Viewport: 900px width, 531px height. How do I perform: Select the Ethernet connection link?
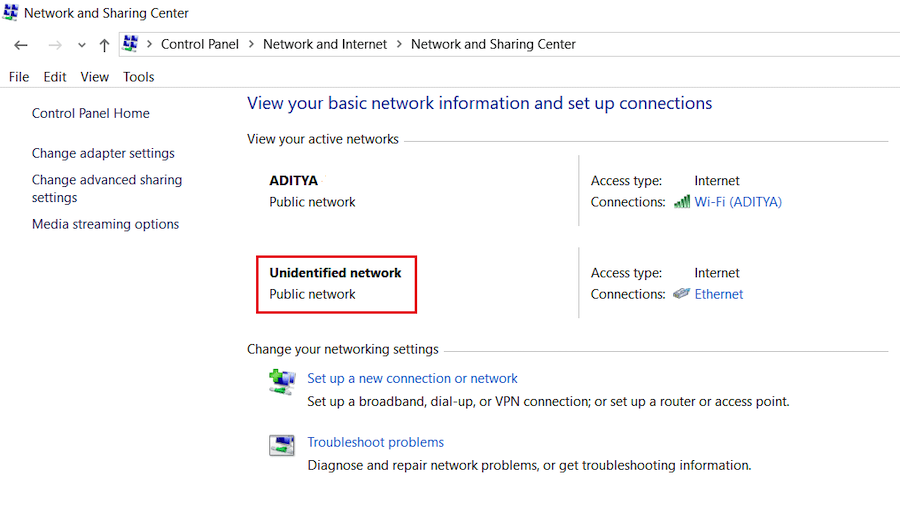point(719,294)
